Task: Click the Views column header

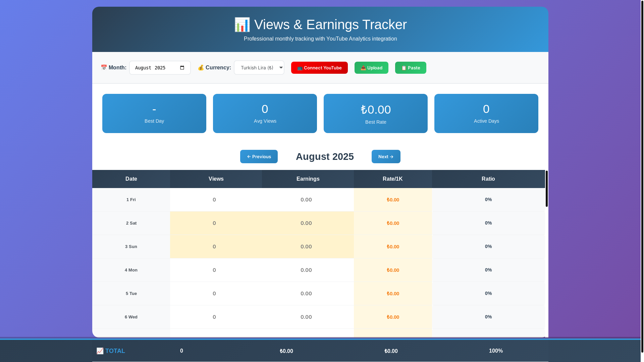Action: [x=216, y=179]
